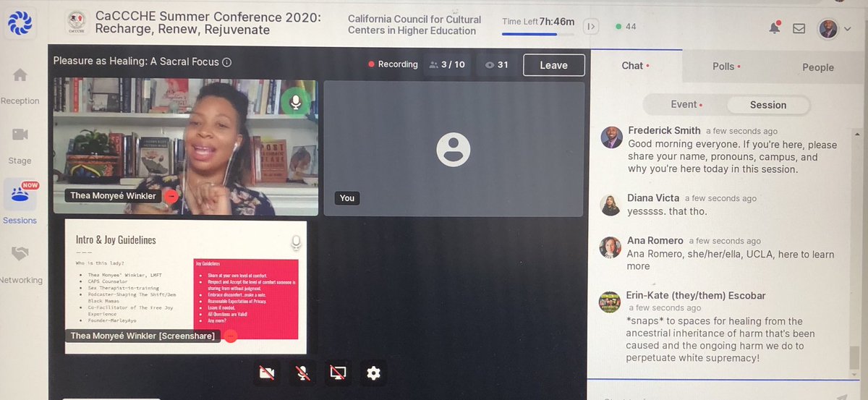Click Frederick Smith's name in chat
The image size is (868, 400).
tap(664, 130)
